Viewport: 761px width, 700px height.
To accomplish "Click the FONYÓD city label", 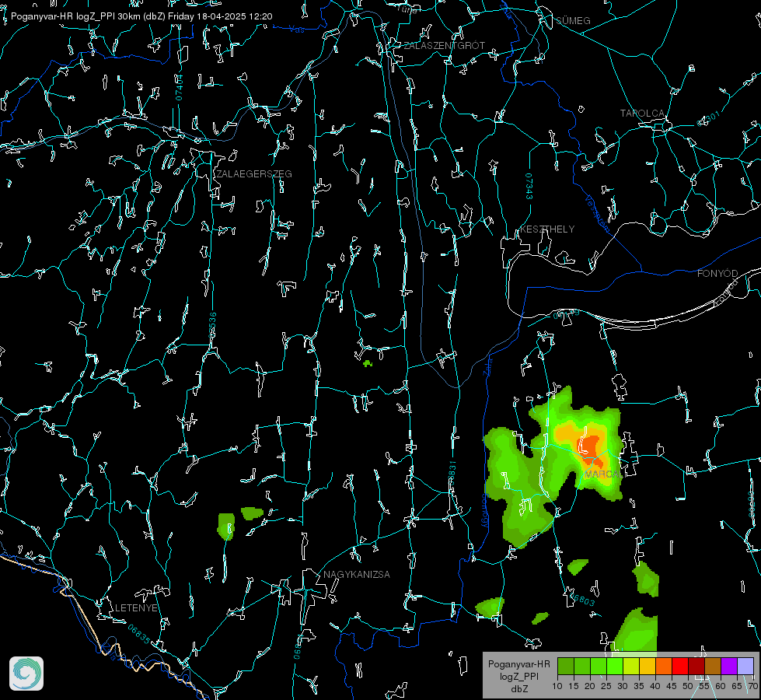I will click(x=717, y=274).
